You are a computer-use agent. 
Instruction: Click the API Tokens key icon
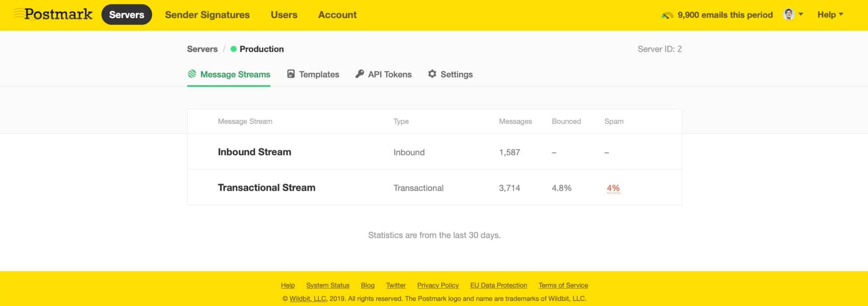point(360,74)
